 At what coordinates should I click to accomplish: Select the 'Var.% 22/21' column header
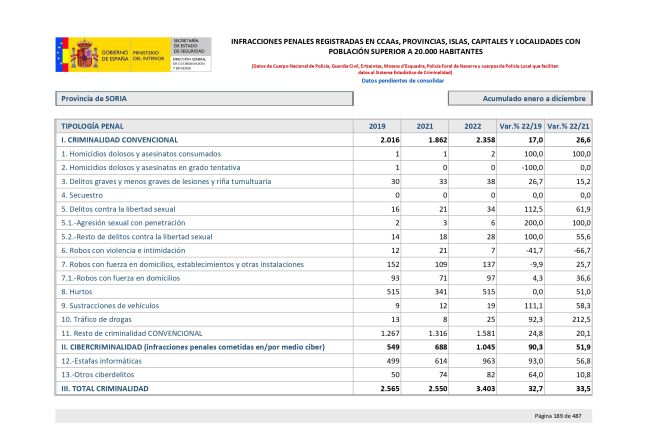[568, 126]
